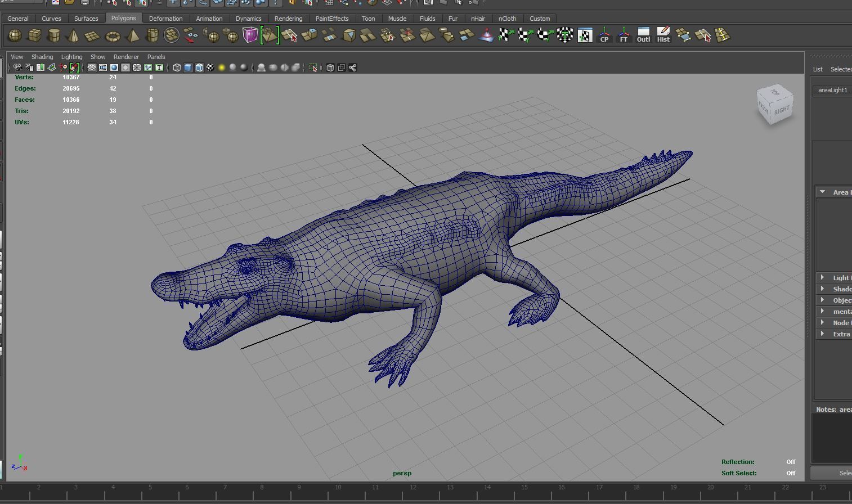Screen dimensions: 852x504
Task: Switch to the Rendering shelf tab
Action: click(x=288, y=19)
